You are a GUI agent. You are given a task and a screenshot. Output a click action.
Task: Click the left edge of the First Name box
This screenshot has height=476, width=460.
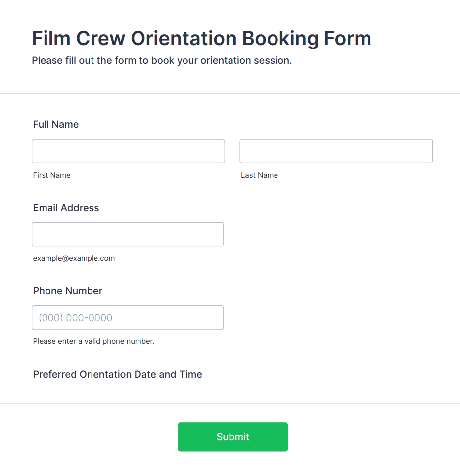click(x=35, y=151)
